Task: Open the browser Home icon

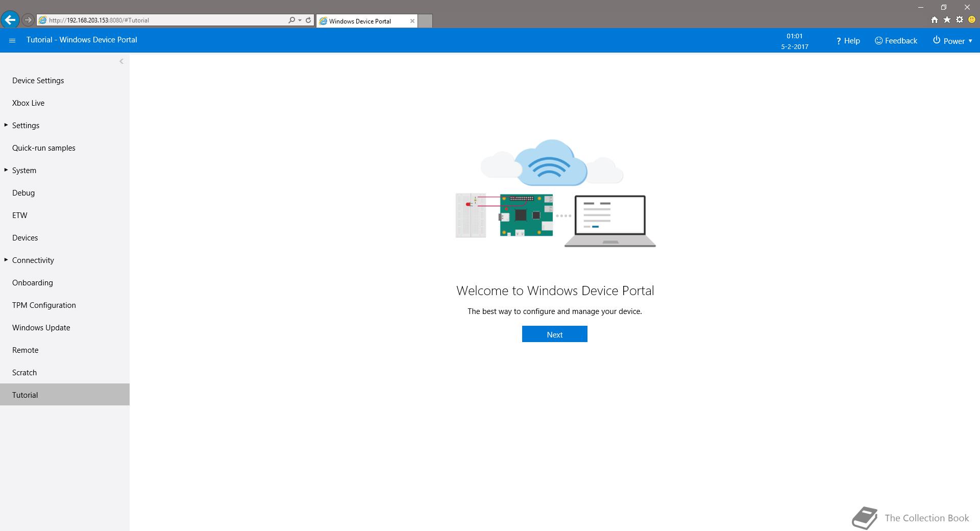Action: (934, 20)
